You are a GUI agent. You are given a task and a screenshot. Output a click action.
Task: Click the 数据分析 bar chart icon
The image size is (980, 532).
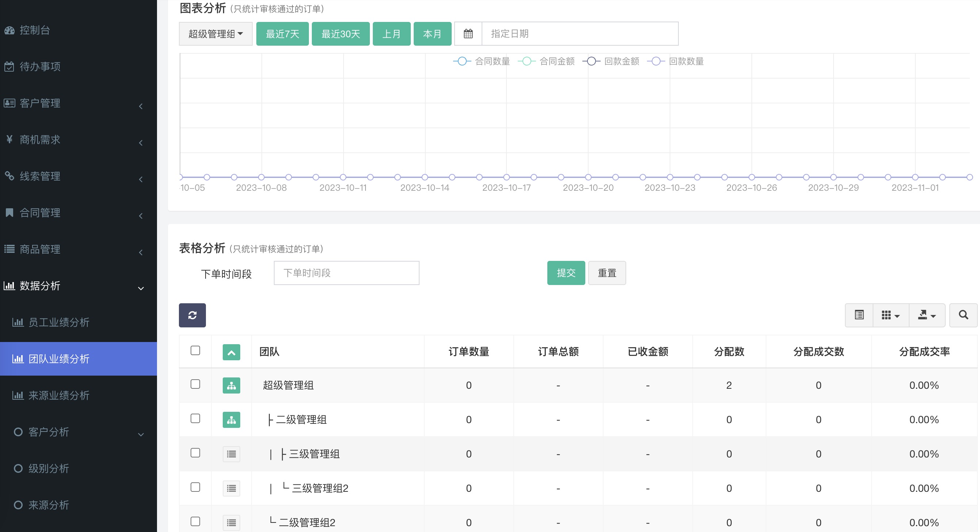click(9, 286)
